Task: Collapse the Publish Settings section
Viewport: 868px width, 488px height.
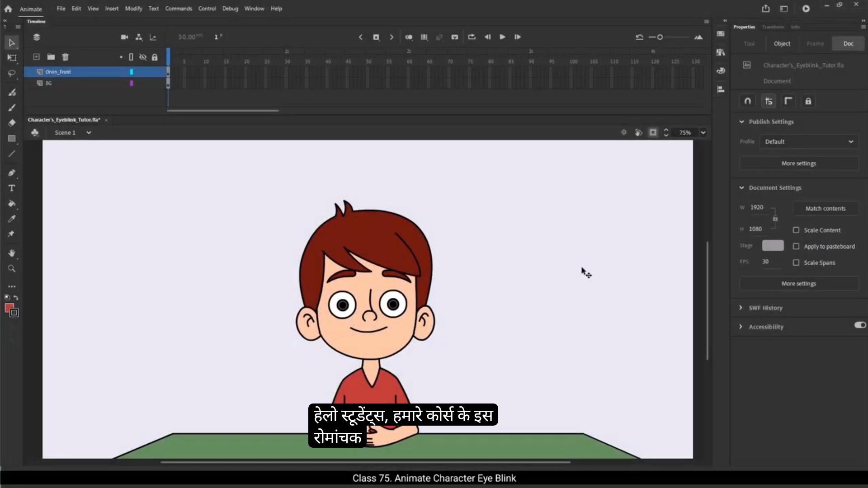Action: 741,122
